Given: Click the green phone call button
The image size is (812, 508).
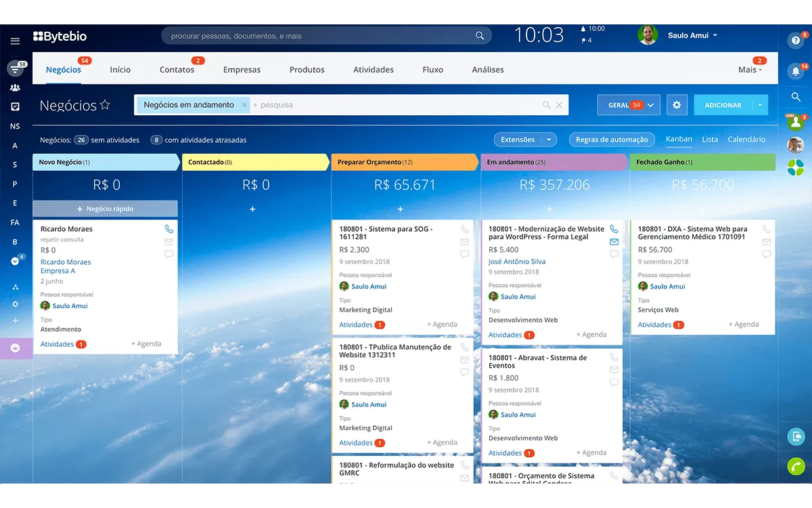Looking at the screenshot, I should click(796, 466).
